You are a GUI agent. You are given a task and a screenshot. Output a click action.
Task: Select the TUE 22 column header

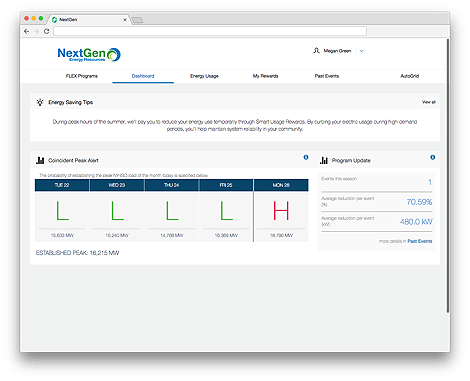[x=62, y=185]
